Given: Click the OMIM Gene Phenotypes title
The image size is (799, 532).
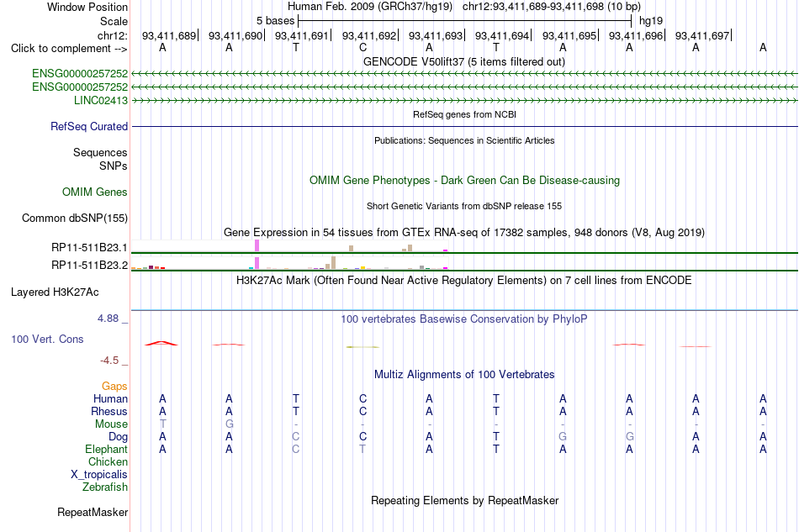Looking at the screenshot, I should coord(464,180).
